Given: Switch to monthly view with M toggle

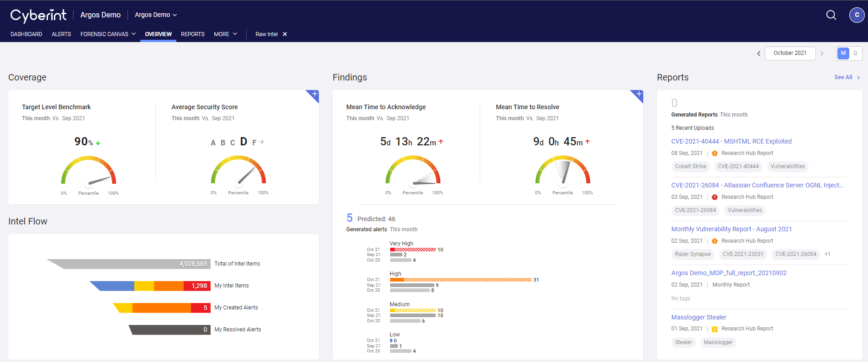Looking at the screenshot, I should pyautogui.click(x=843, y=53).
